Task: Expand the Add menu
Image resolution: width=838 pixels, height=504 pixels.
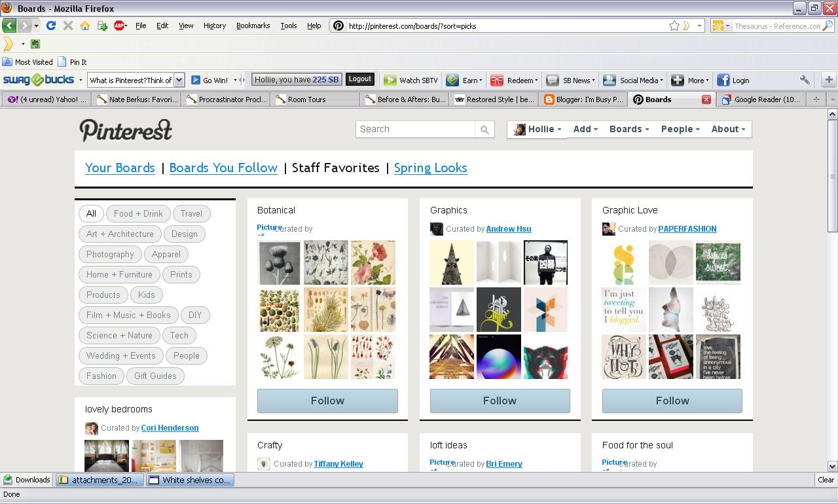Action: [x=585, y=130]
